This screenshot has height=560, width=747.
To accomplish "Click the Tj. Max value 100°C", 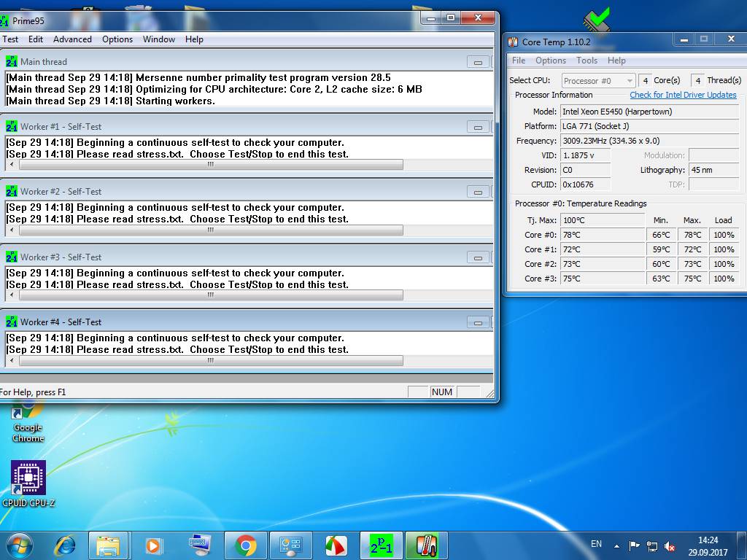I will pos(602,220).
